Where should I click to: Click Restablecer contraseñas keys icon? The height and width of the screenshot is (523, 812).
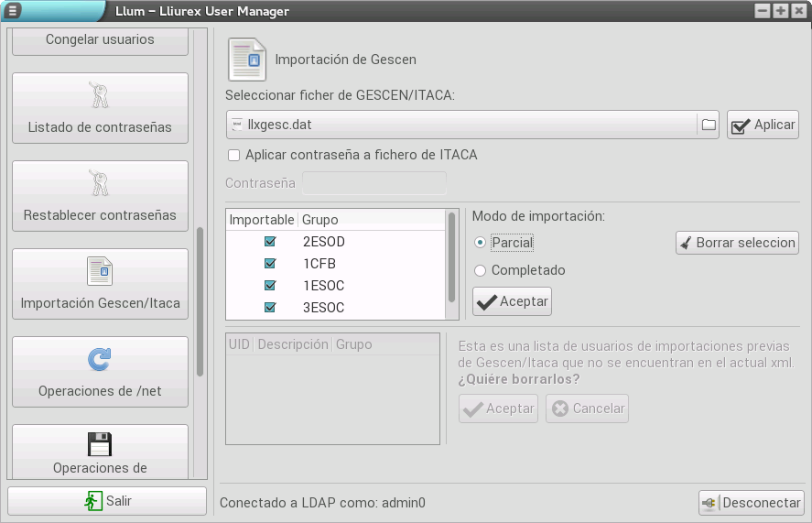tap(99, 183)
